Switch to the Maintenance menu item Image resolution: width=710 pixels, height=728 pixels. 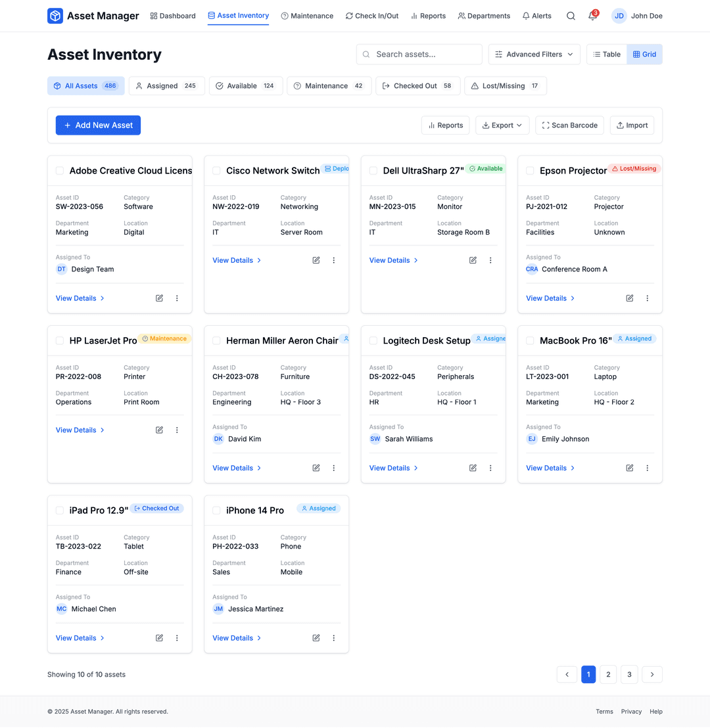pyautogui.click(x=307, y=16)
